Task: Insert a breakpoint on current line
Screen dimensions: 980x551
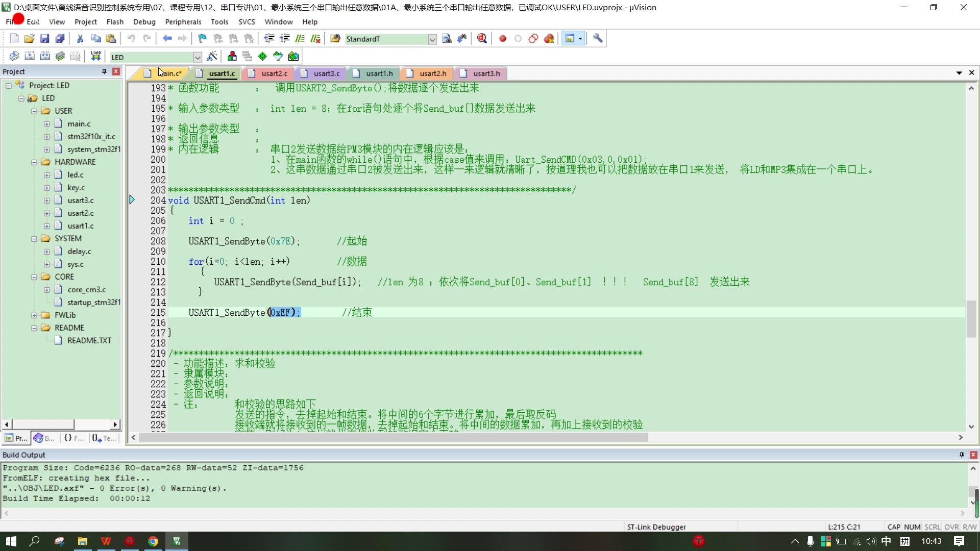Action: (x=503, y=38)
